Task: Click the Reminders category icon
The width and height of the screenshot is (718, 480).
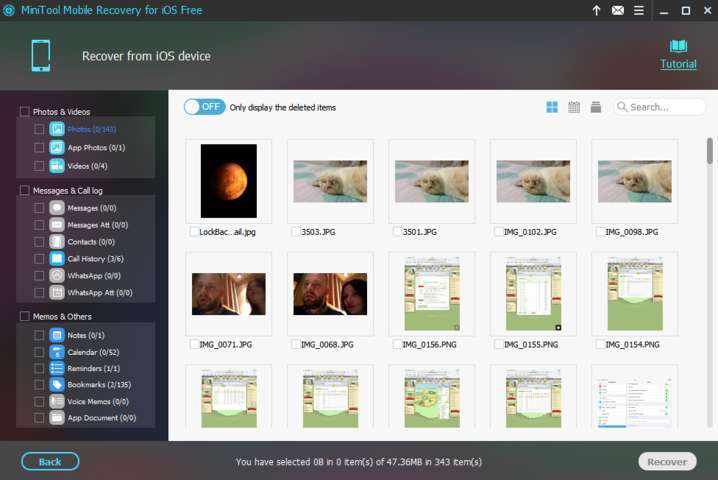Action: pos(57,368)
